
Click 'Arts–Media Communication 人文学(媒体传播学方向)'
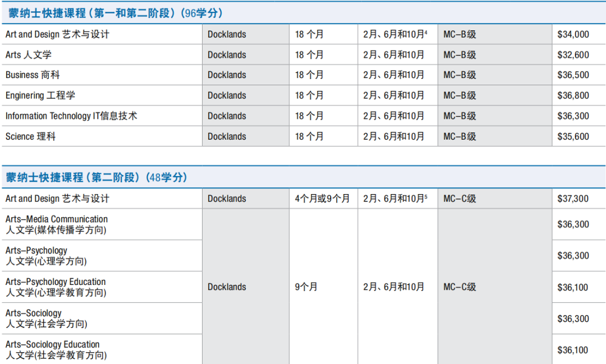tap(57, 224)
